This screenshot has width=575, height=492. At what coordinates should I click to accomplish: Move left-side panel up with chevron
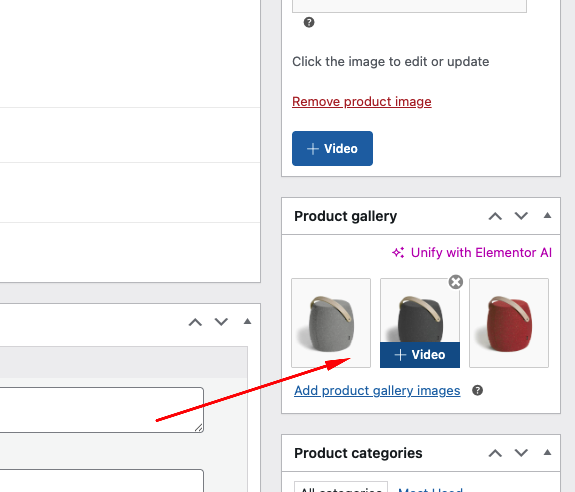point(195,322)
